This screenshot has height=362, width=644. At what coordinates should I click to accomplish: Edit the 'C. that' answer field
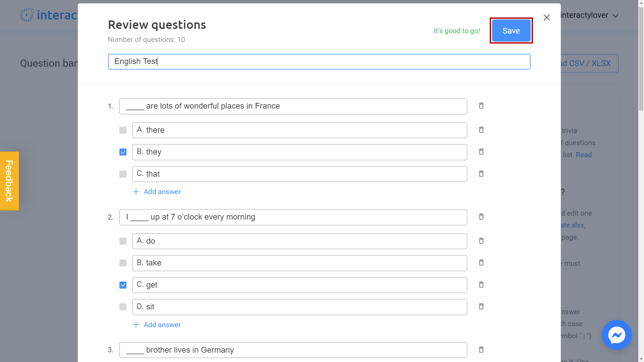click(300, 174)
